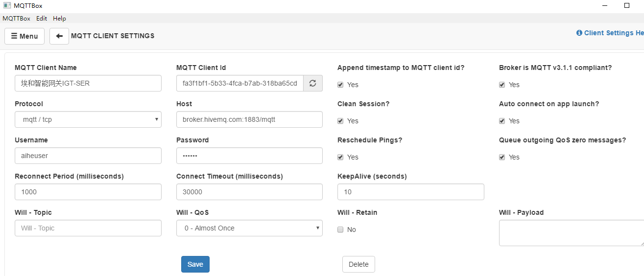Image resolution: width=644 pixels, height=276 pixels.
Task: Open the Protocol dropdown
Action: pyautogui.click(x=88, y=119)
